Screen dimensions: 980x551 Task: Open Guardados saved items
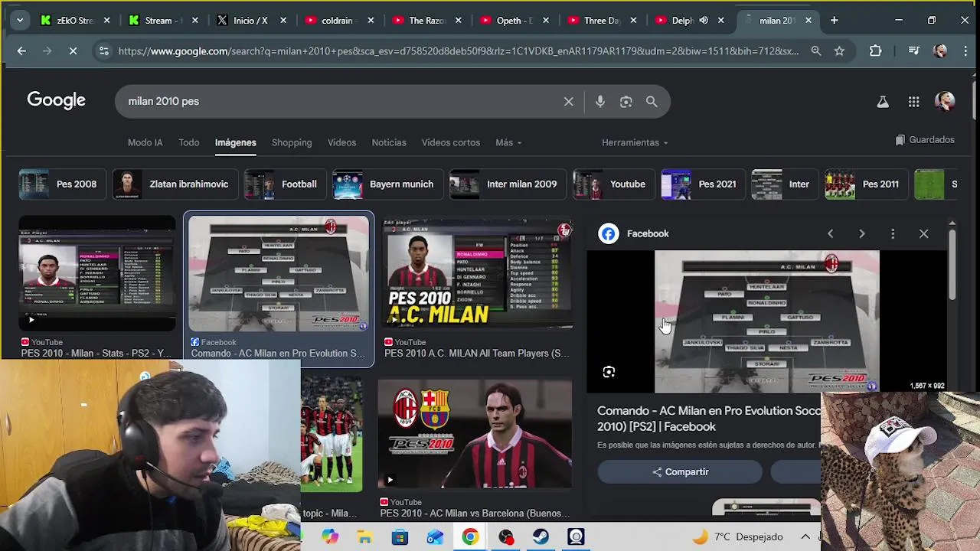(x=925, y=139)
